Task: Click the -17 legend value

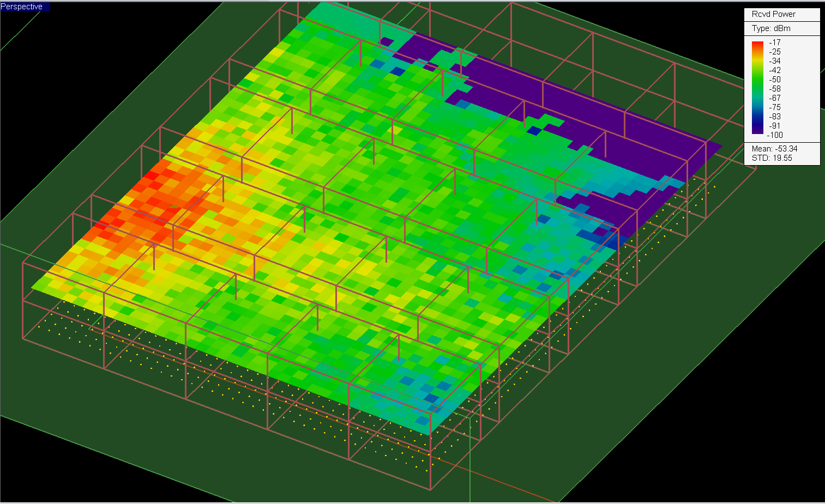Action: click(774, 42)
